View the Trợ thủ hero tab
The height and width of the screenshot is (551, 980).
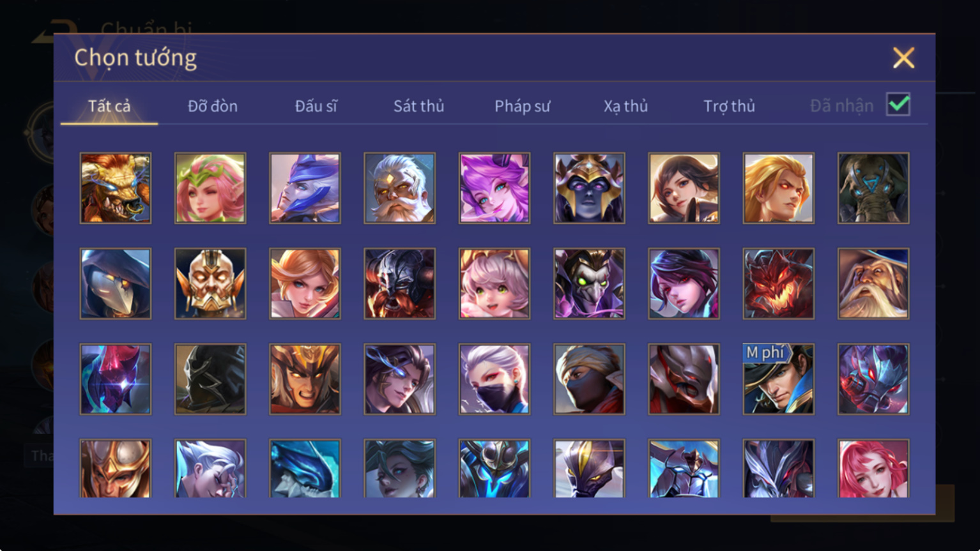coord(729,106)
